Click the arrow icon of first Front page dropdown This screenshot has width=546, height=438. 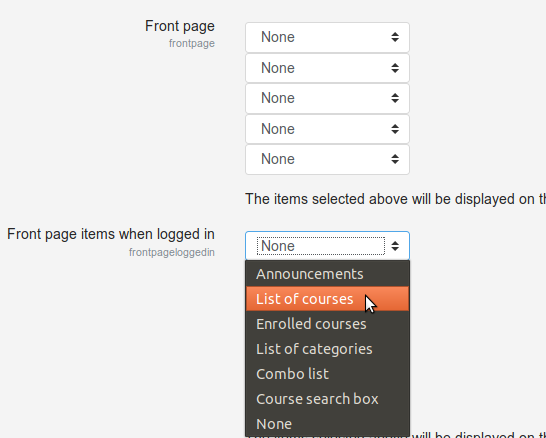coord(395,37)
